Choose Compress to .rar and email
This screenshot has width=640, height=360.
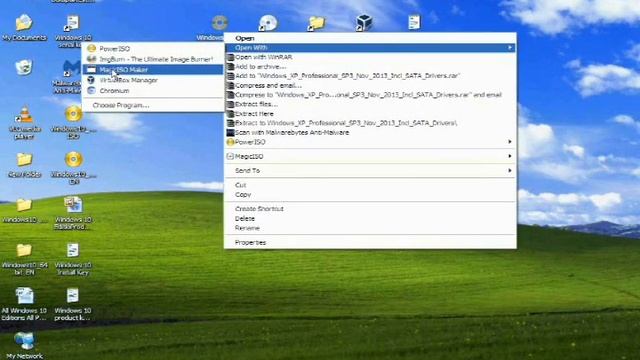point(370,95)
